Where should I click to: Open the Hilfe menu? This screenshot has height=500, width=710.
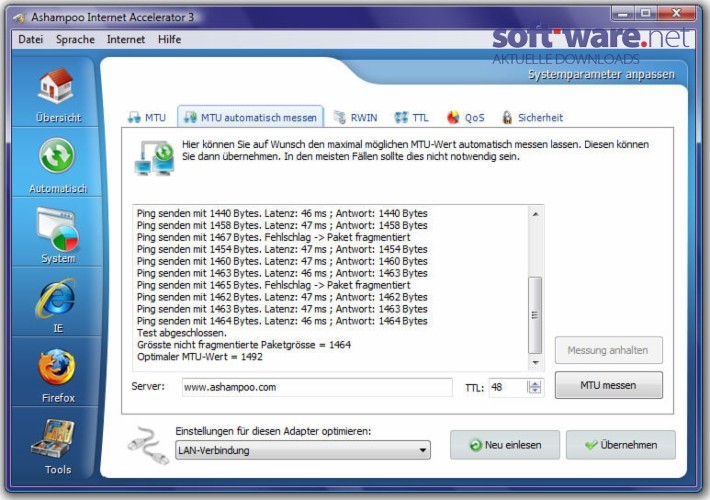point(169,39)
